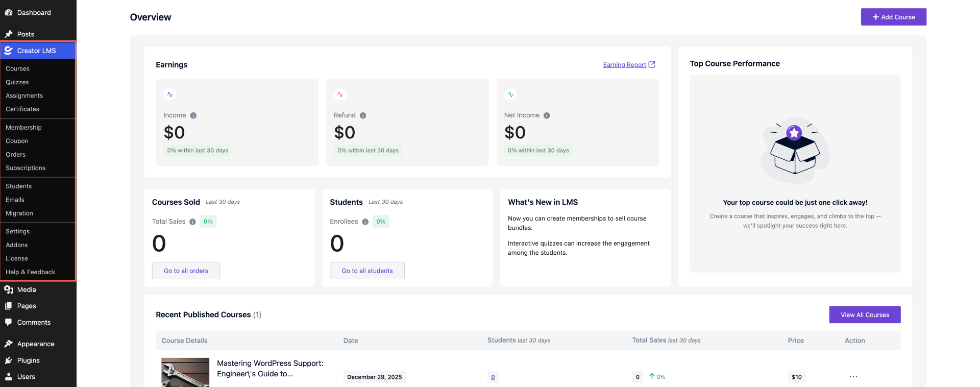
Task: Click the Creator LMS logo icon
Action: pyautogui.click(x=9, y=51)
